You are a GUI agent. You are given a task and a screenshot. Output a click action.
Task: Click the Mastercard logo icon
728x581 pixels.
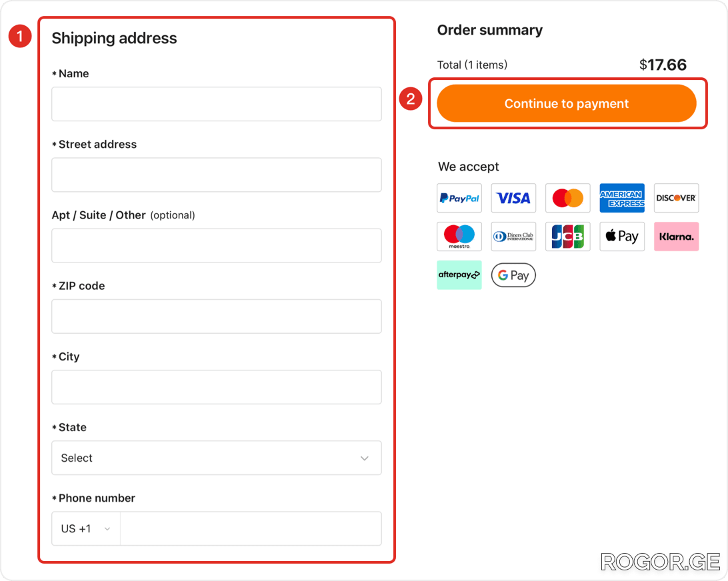coord(568,198)
